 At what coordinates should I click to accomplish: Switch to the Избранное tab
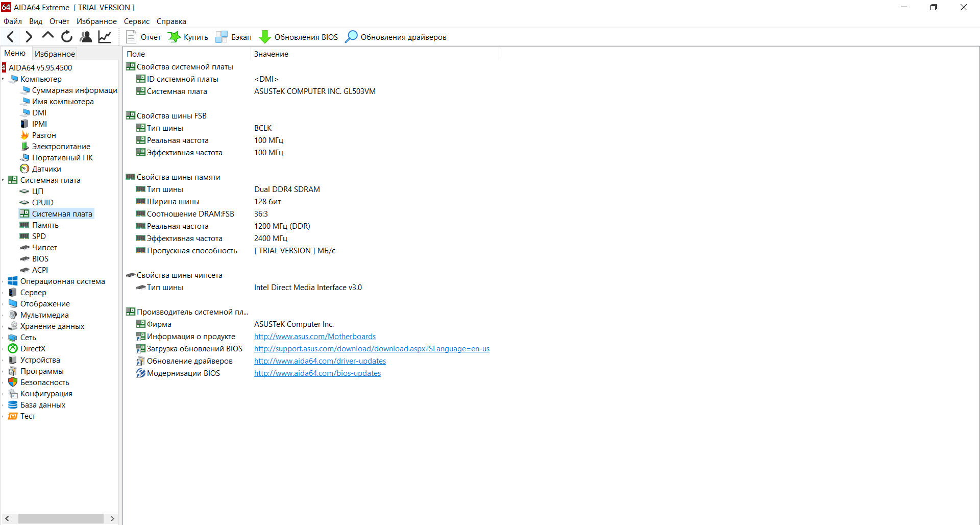tap(55, 54)
